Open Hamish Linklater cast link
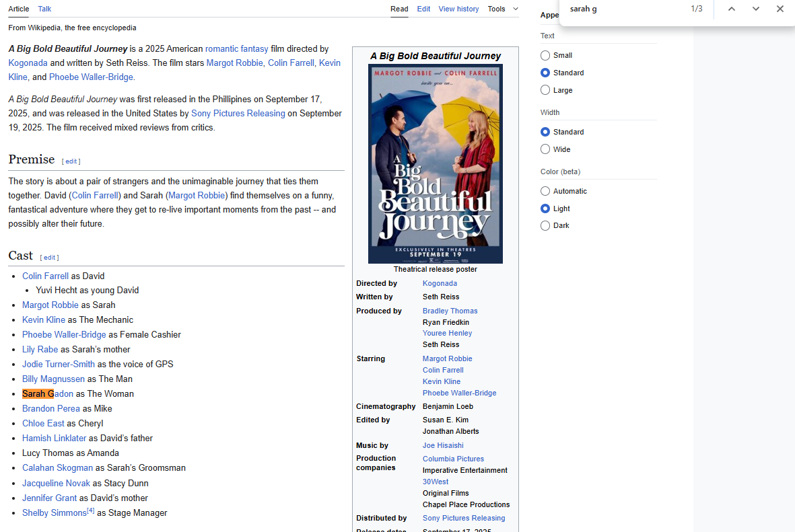The image size is (795, 532). (x=55, y=439)
